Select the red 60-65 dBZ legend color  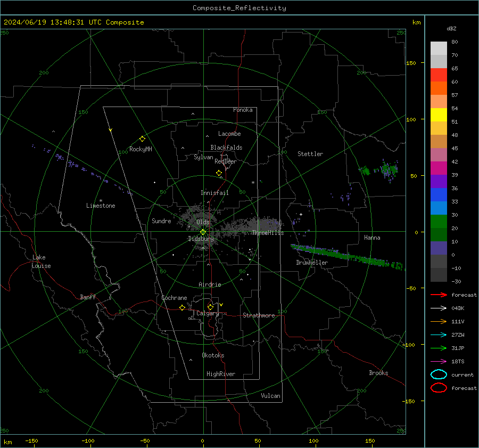(x=439, y=75)
